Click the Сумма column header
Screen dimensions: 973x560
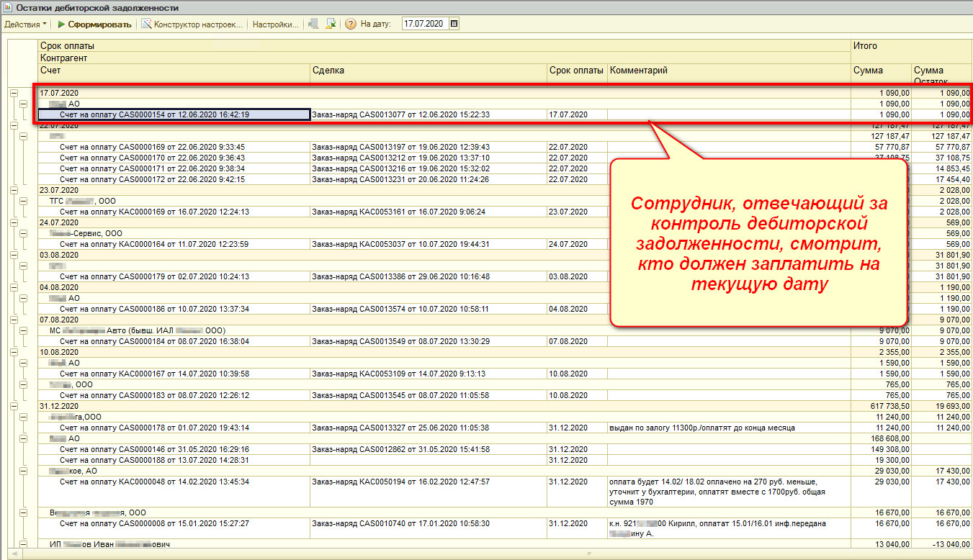(x=881, y=75)
